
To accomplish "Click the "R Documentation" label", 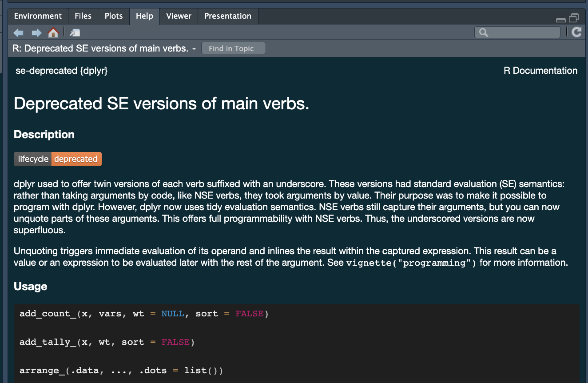I will coord(540,71).
